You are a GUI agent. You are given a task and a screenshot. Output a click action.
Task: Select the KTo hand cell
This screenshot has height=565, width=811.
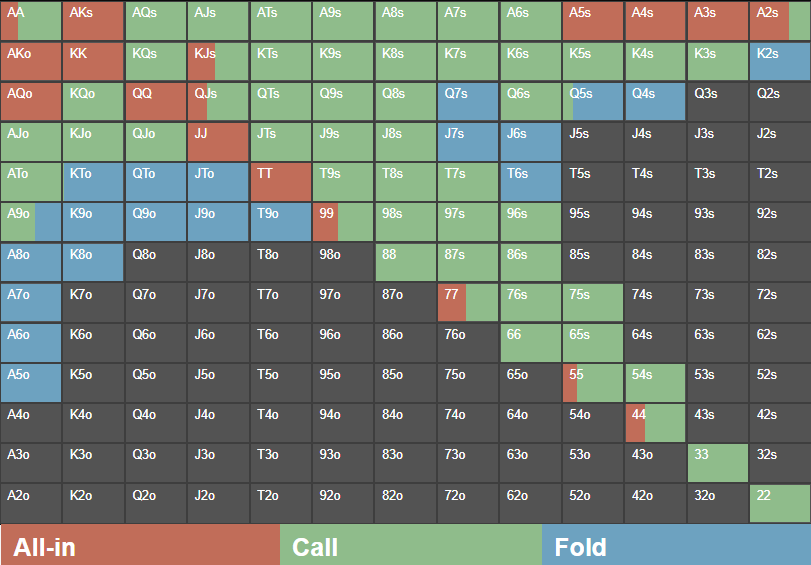(93, 182)
